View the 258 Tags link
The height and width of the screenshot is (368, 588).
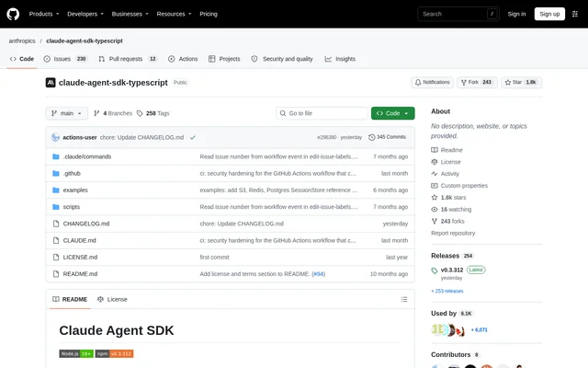153,113
